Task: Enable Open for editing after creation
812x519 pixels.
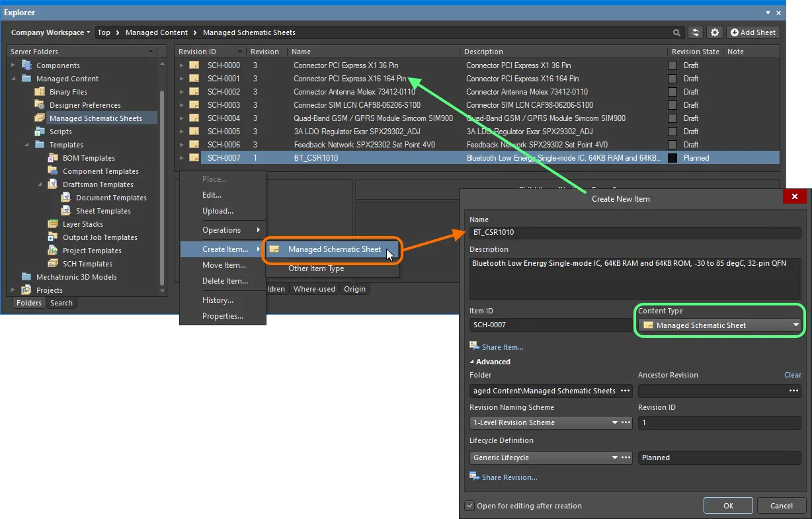Action: click(470, 506)
